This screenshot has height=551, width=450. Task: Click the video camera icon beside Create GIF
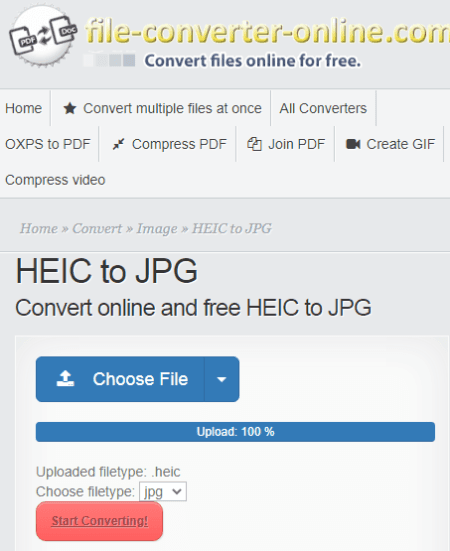coord(353,144)
